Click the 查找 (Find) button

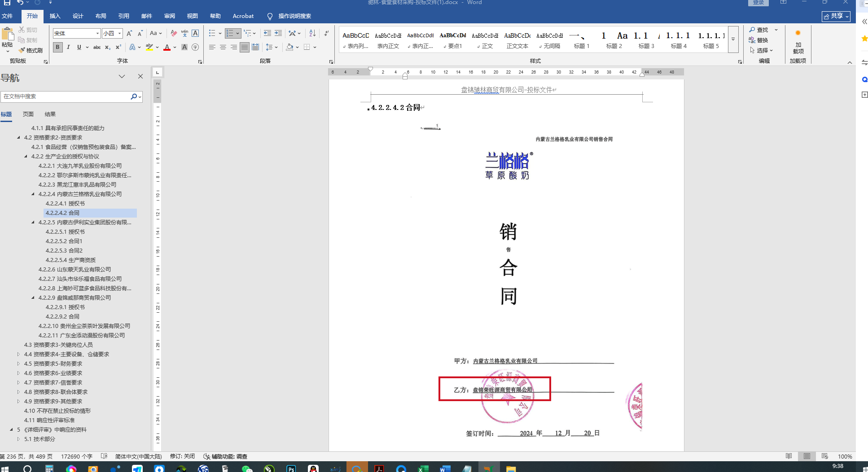click(x=759, y=30)
